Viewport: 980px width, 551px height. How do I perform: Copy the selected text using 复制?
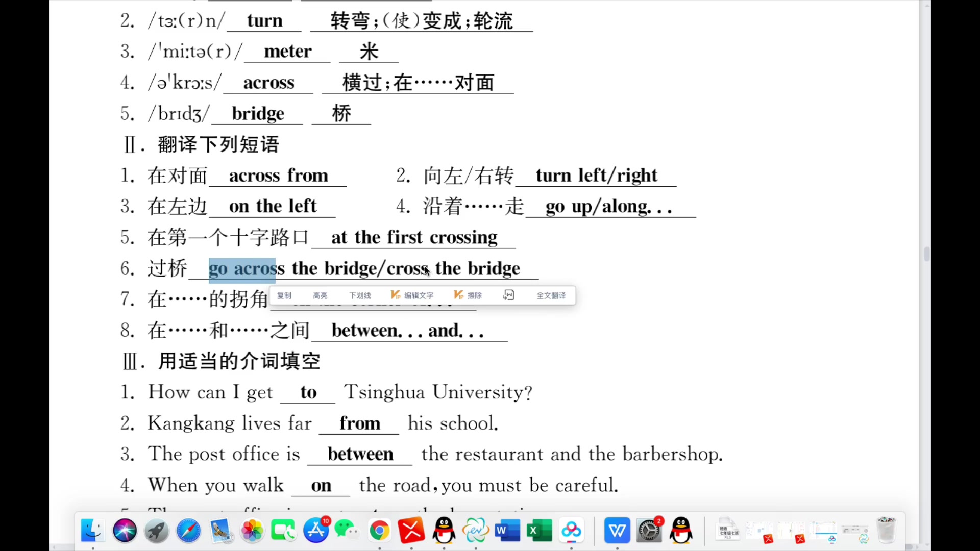(x=284, y=295)
